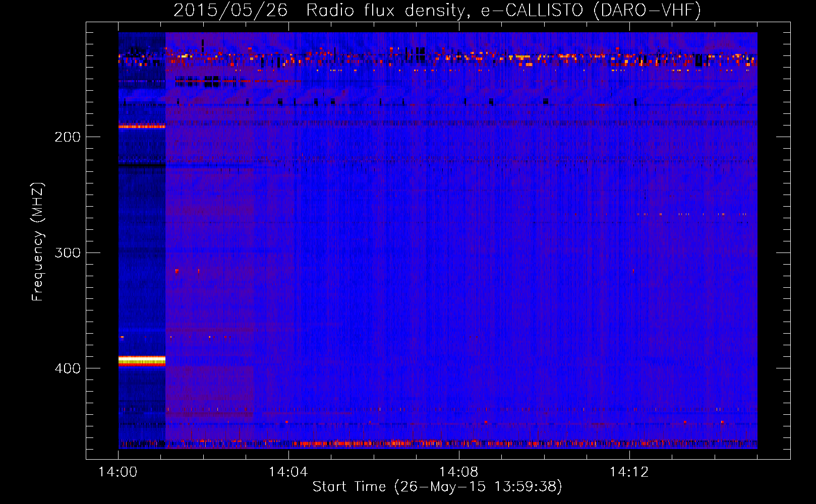
Task: Select the 200 frequency tick label
Action: [x=68, y=137]
